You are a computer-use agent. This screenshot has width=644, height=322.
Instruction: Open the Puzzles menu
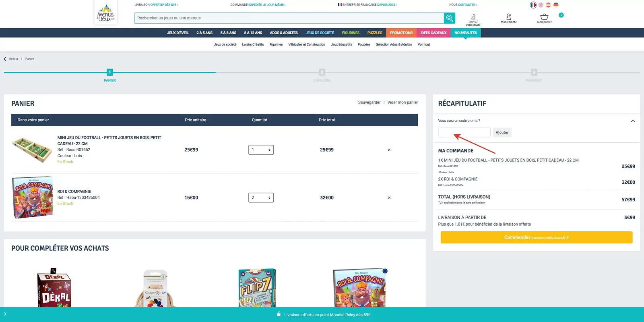(x=375, y=33)
